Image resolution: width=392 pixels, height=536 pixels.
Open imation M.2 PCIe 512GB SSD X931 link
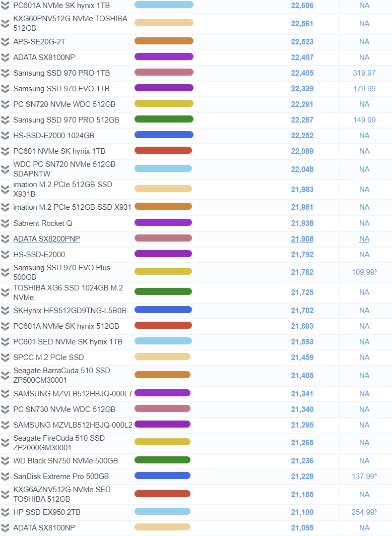tap(72, 207)
